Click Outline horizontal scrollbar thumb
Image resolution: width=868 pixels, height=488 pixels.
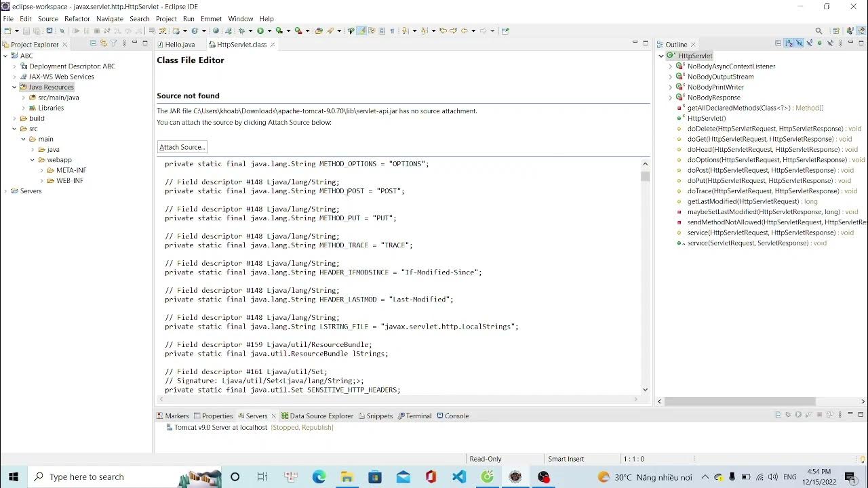click(x=740, y=401)
